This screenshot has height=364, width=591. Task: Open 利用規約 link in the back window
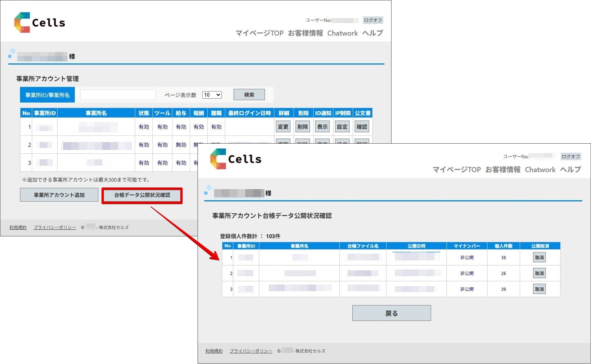18,227
